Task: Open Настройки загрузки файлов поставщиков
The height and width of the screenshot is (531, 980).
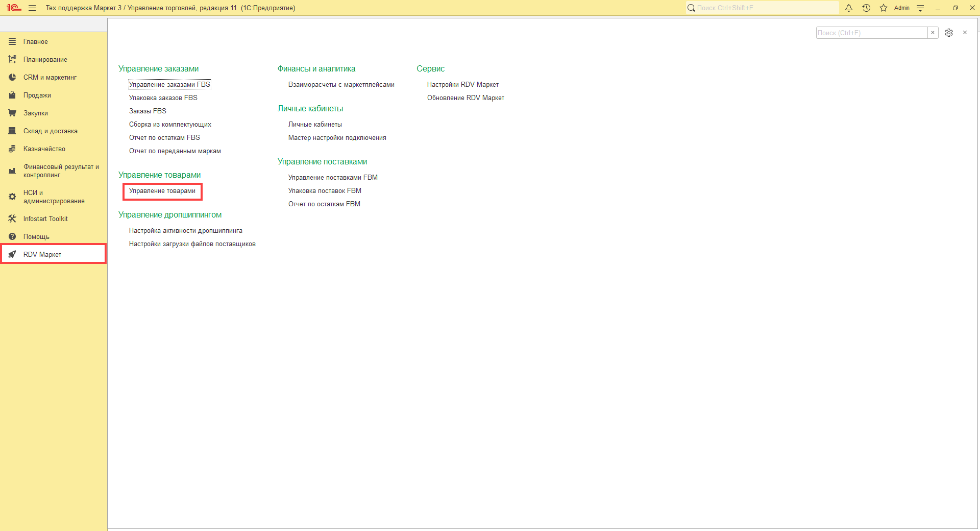Action: (192, 244)
